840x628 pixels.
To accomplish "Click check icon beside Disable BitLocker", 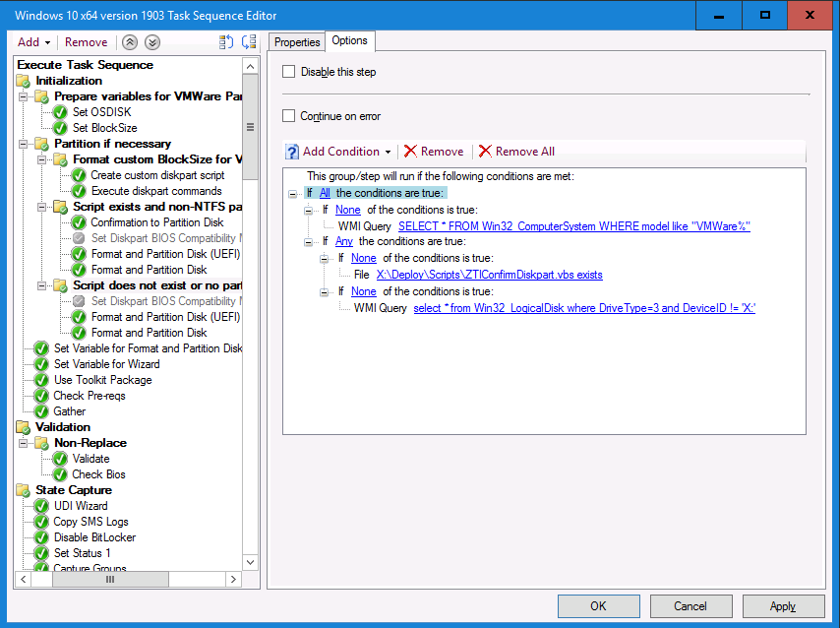I will pyautogui.click(x=41, y=537).
